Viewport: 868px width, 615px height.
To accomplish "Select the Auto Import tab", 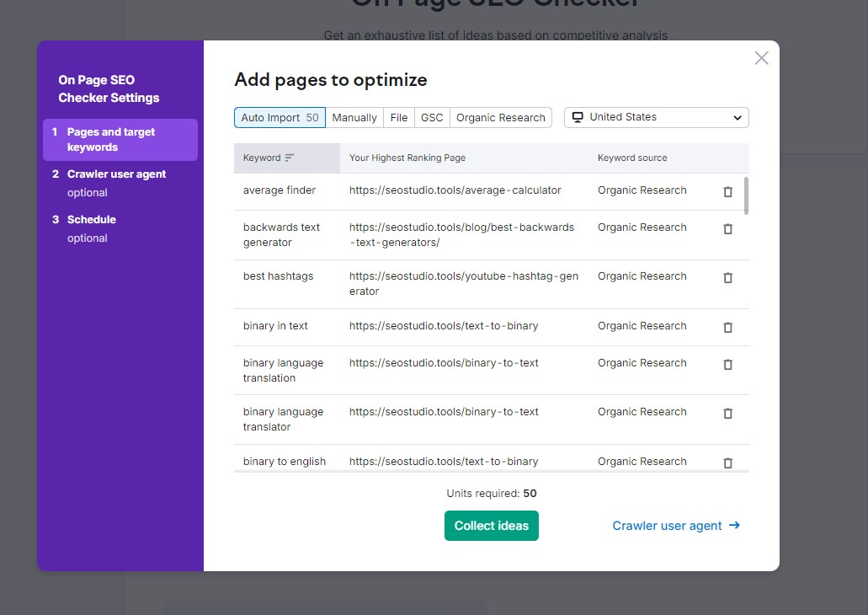I will tap(280, 117).
